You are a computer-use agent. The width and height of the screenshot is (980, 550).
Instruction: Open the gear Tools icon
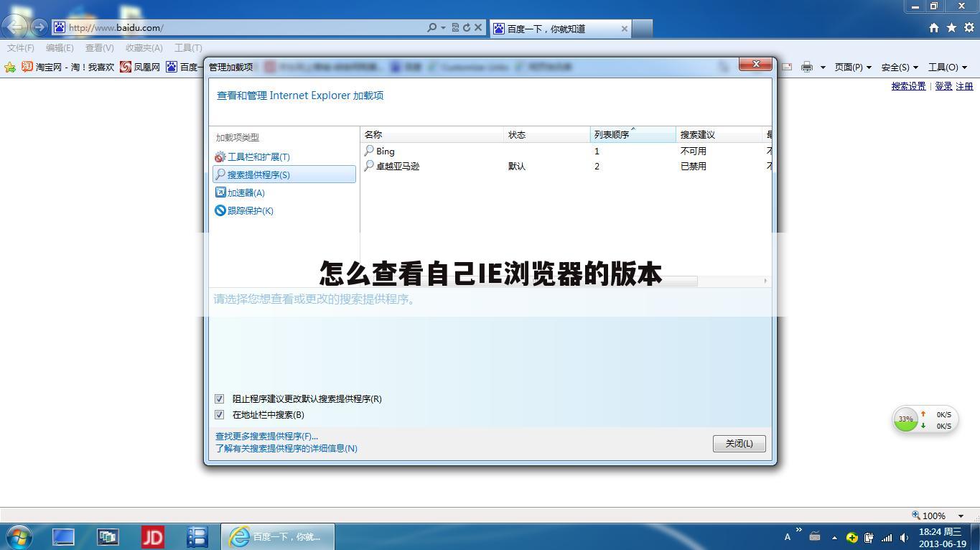pyautogui.click(x=969, y=27)
